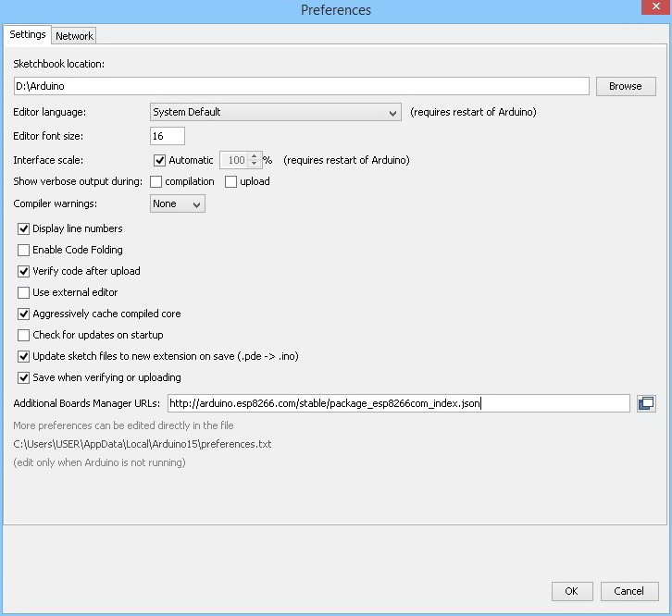Select the Settings tab

(28, 35)
